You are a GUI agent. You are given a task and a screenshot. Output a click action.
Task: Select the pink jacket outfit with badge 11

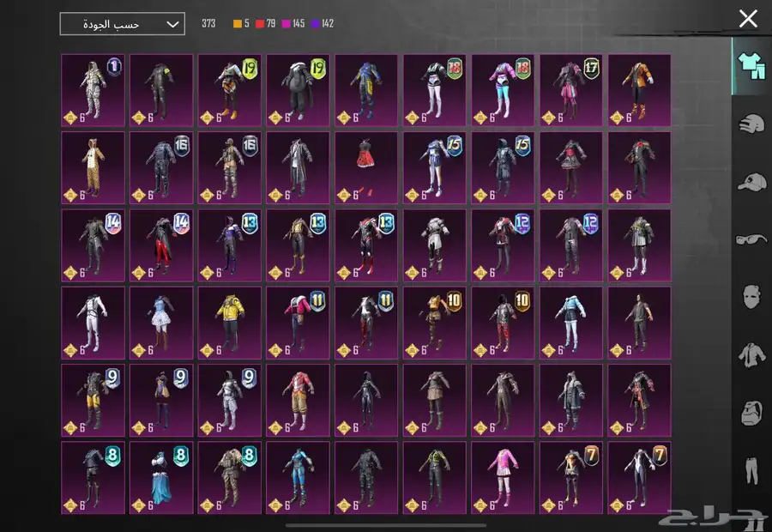298,323
